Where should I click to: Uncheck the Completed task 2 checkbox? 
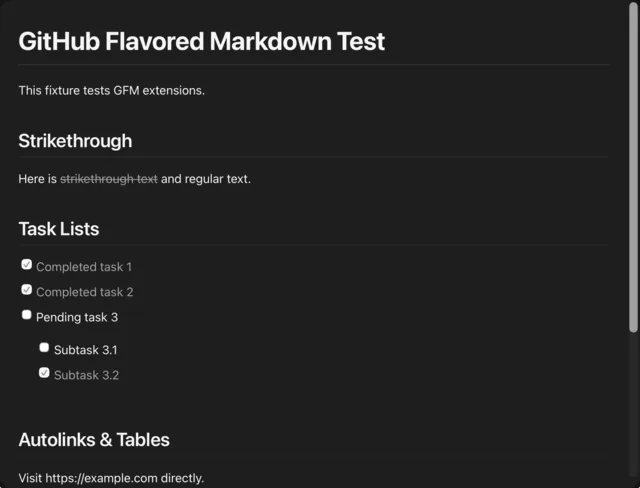(27, 290)
